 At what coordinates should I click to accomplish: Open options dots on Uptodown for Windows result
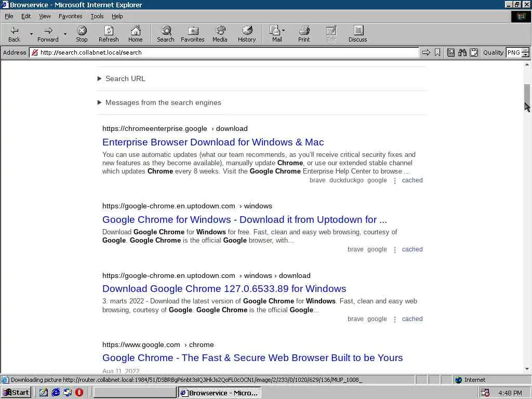(395, 250)
